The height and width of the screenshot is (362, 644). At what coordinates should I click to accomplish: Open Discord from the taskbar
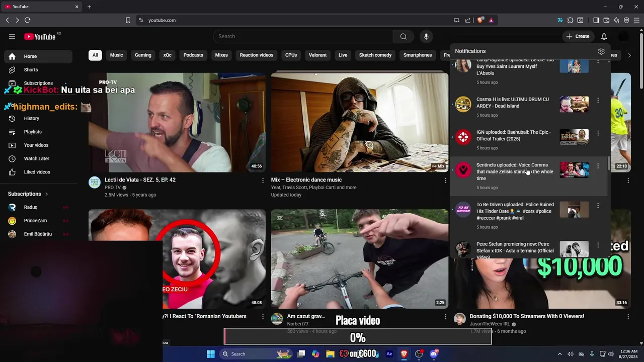(x=434, y=354)
